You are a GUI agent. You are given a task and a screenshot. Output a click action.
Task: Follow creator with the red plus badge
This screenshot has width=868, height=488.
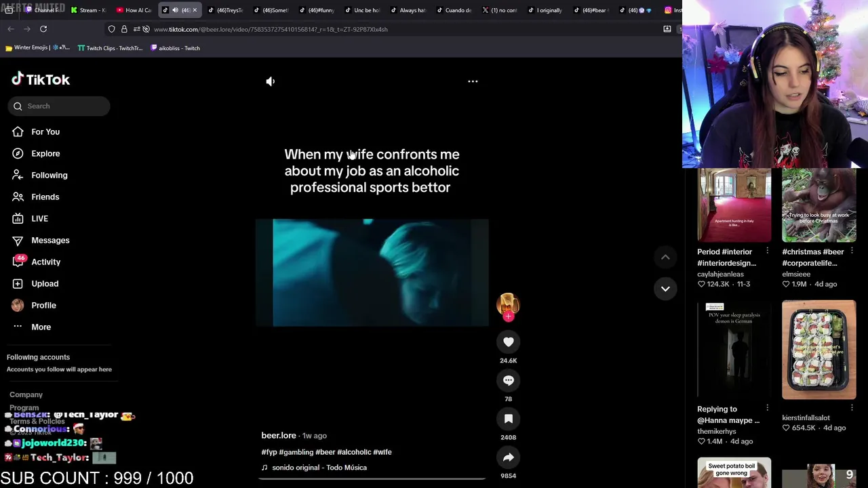coord(509,316)
